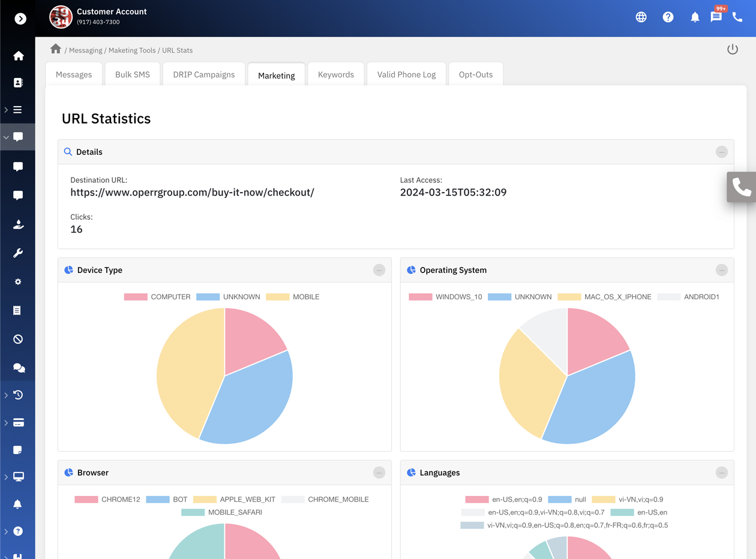Toggle APPLE_WEB_KIT legend item

[x=234, y=499]
